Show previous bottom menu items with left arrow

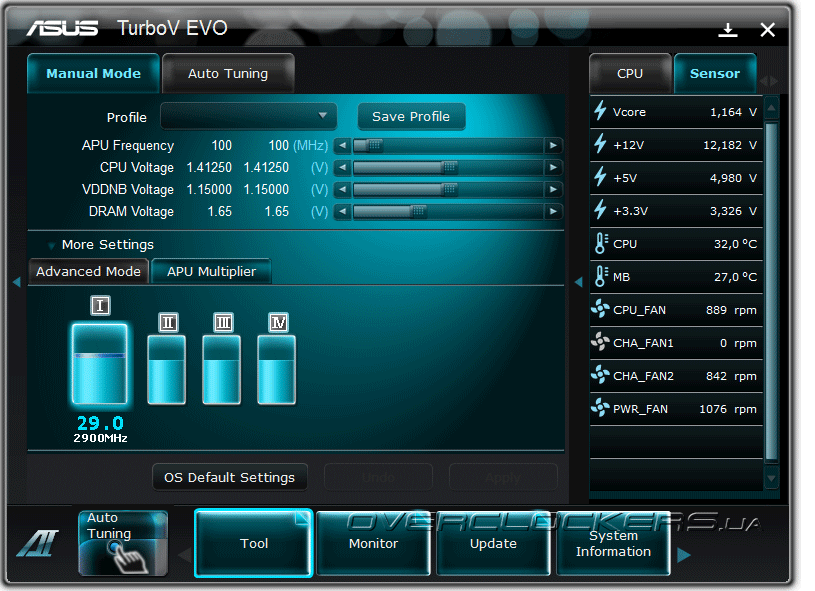[x=185, y=555]
